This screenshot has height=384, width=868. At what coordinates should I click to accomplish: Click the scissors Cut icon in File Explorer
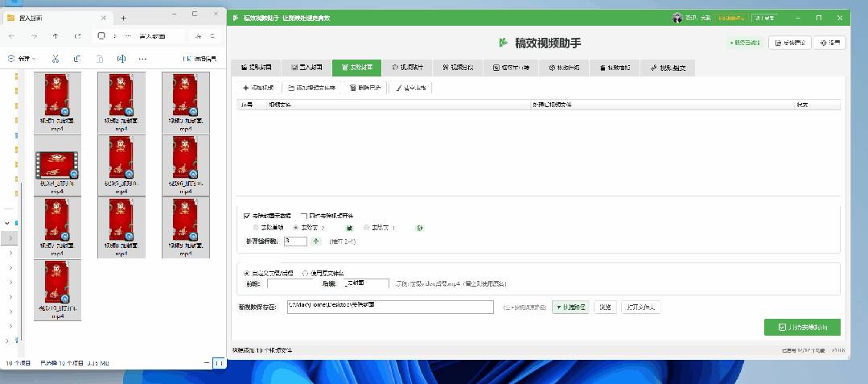(x=56, y=58)
